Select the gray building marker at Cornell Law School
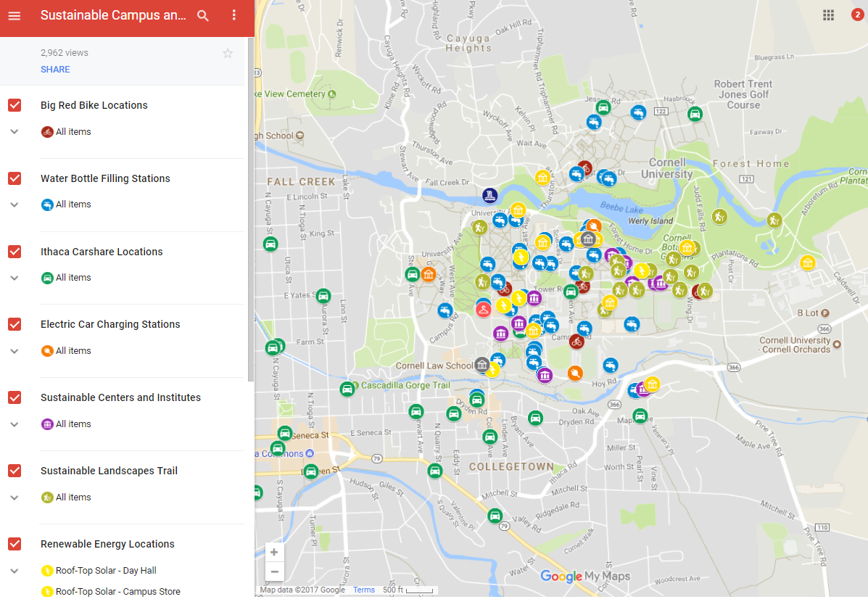This screenshot has height=615, width=868. [481, 365]
